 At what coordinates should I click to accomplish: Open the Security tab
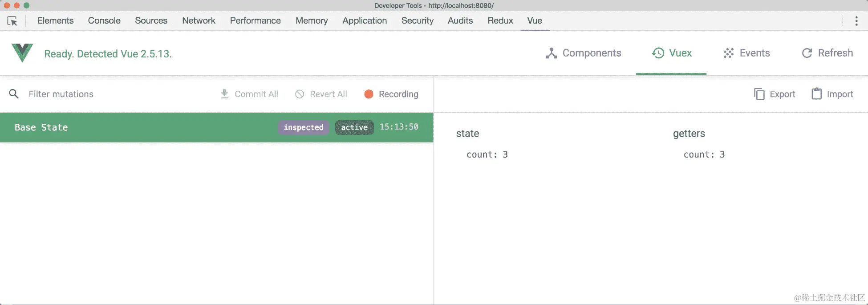418,20
